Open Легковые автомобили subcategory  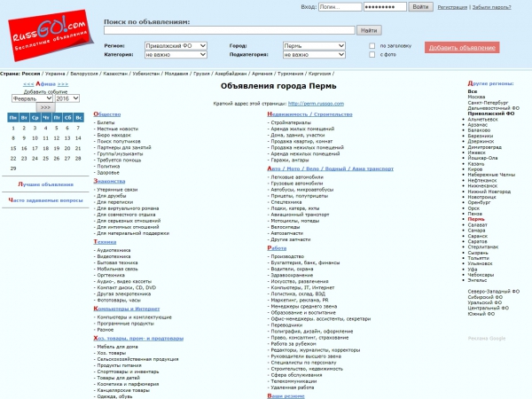[297, 177]
